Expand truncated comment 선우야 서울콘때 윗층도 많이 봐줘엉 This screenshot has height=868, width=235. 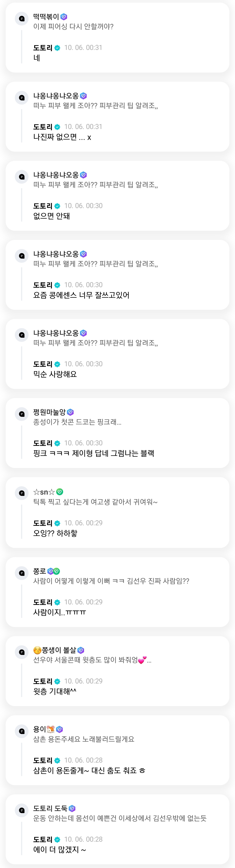click(x=92, y=660)
